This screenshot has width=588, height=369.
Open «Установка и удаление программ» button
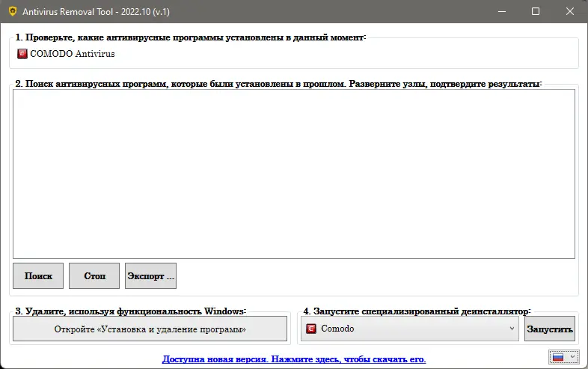coord(150,329)
